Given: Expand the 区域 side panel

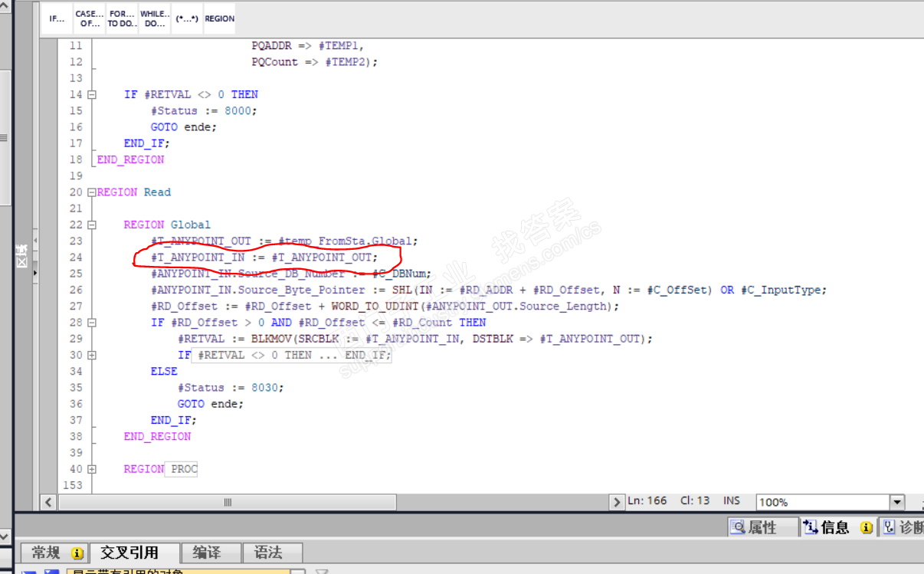Looking at the screenshot, I should coord(23,256).
